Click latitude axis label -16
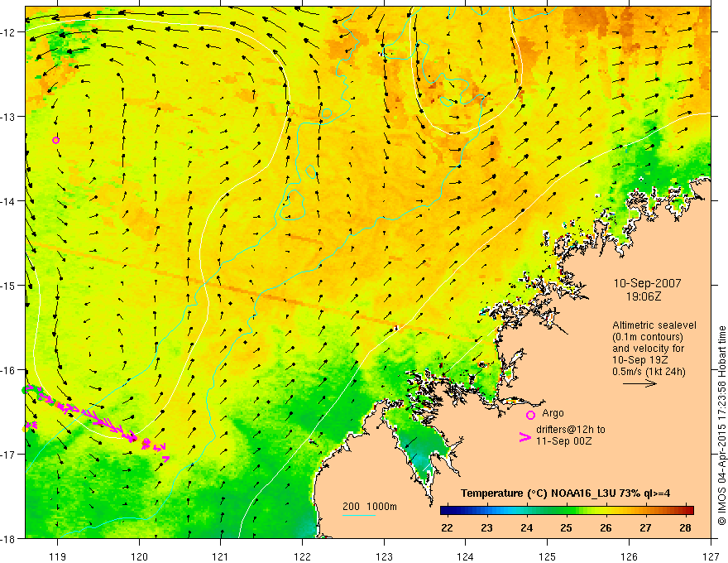Image resolution: width=728 pixels, height=563 pixels. pos(8,370)
